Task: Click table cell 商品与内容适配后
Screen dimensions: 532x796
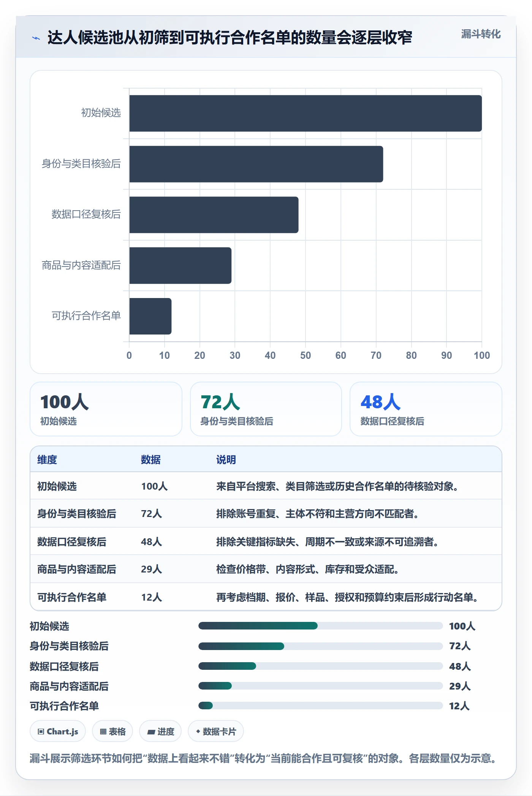Action: click(x=77, y=569)
